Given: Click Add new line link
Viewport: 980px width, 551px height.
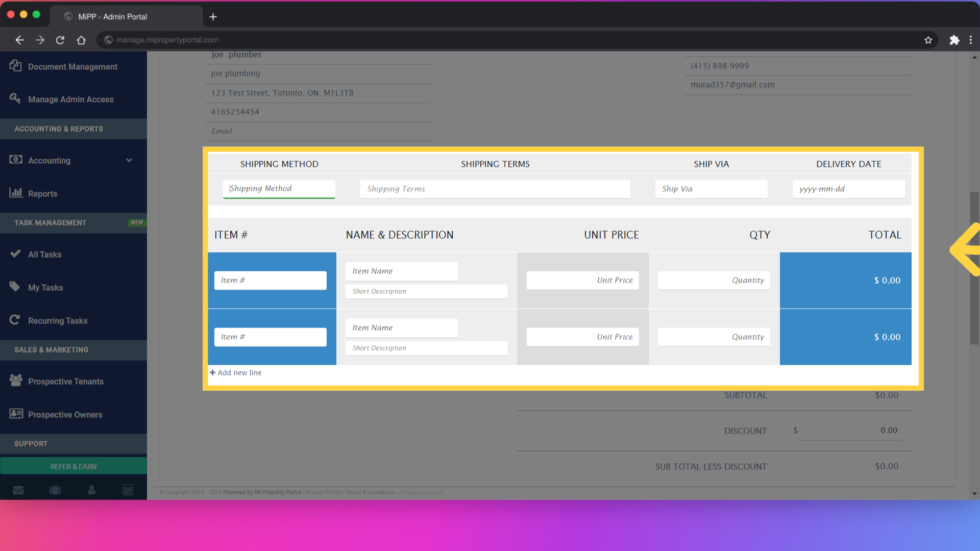Looking at the screenshot, I should (x=236, y=372).
